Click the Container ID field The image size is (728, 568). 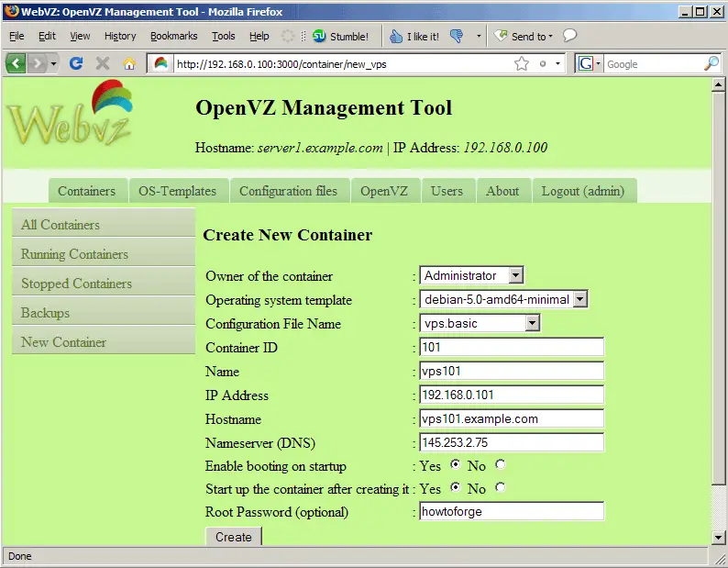pos(512,347)
